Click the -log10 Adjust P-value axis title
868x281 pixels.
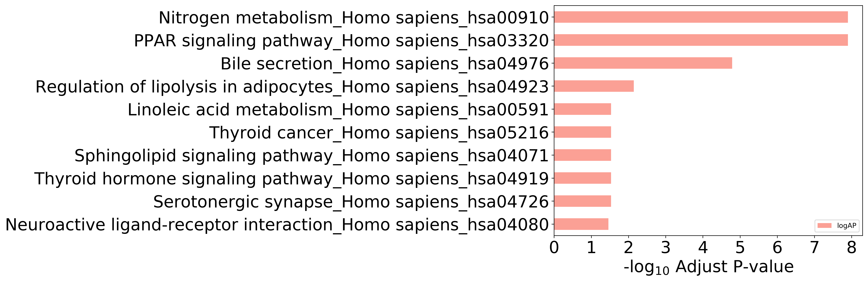coord(709,267)
